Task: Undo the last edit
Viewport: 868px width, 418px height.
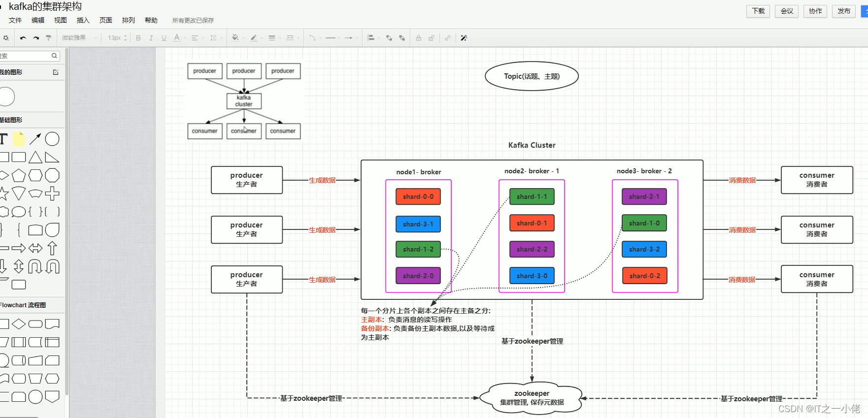Action: (23, 38)
